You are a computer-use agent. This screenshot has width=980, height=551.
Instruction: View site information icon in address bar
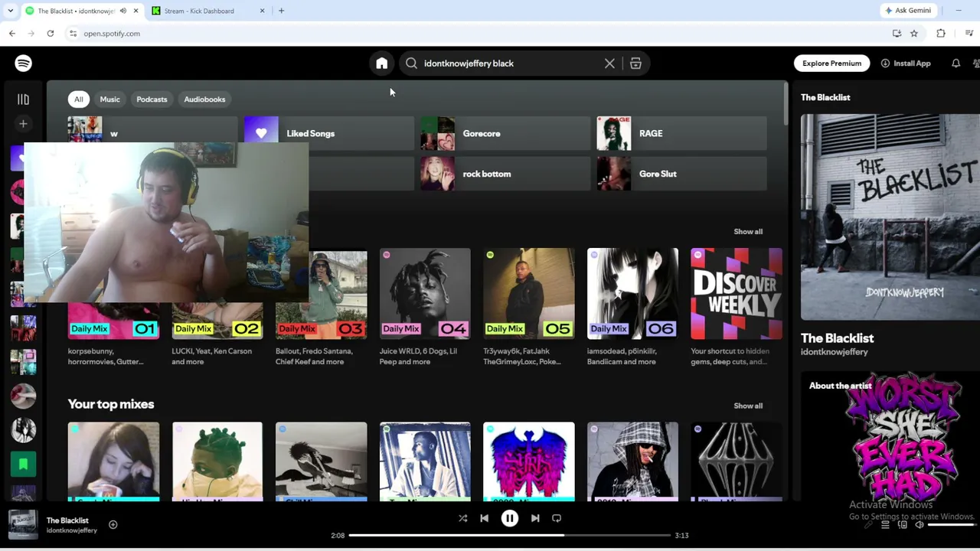pos(73,34)
